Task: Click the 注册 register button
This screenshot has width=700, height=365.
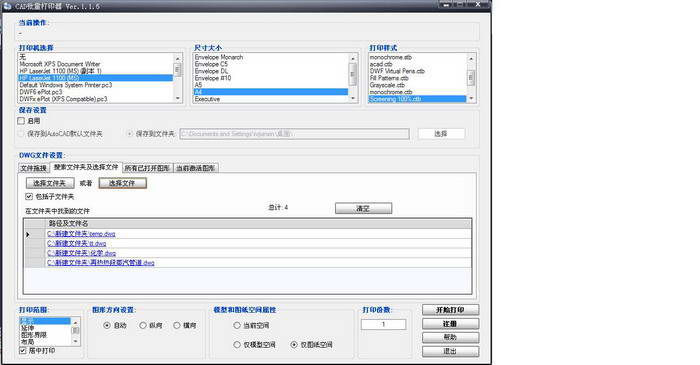Action: (x=450, y=324)
